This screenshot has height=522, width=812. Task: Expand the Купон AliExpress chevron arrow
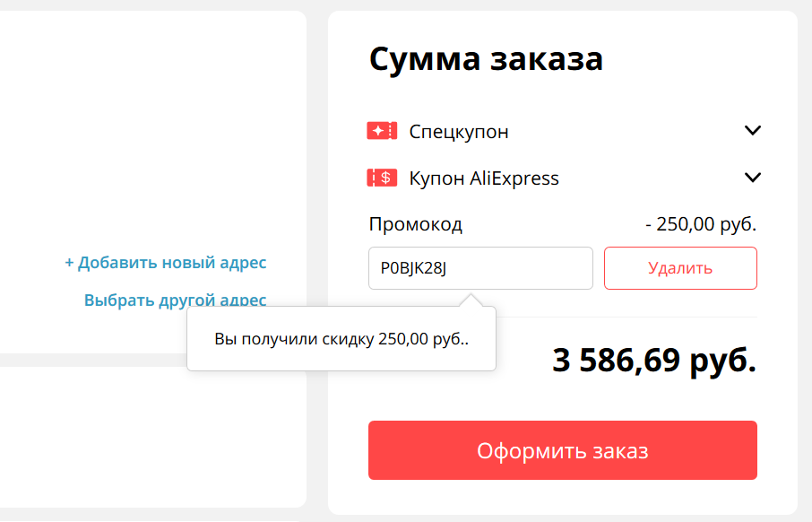coord(753,178)
